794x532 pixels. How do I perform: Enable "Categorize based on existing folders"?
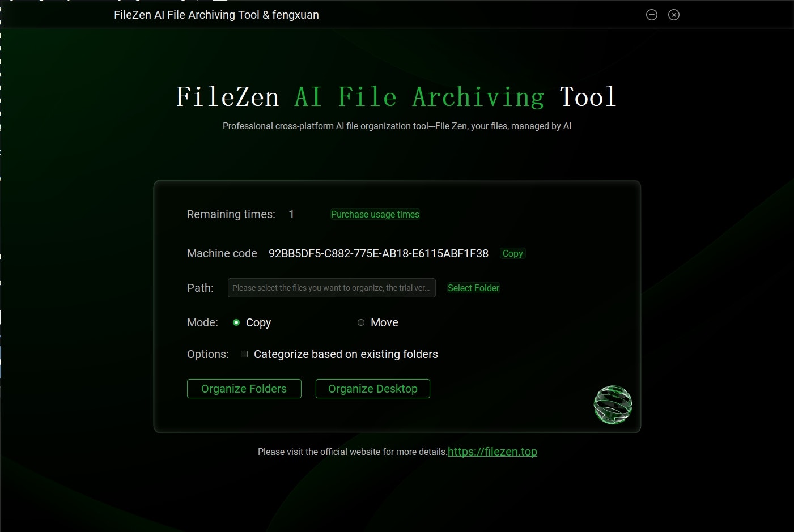(x=244, y=354)
